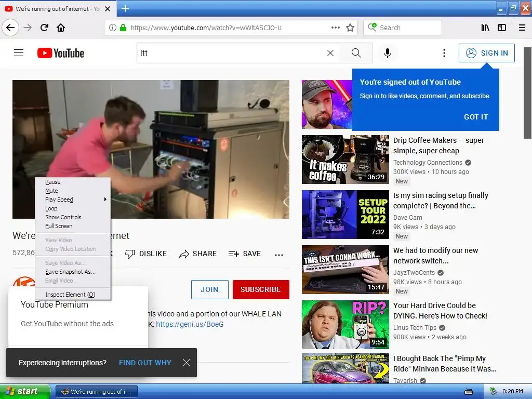Click the SIGN IN button

point(486,53)
